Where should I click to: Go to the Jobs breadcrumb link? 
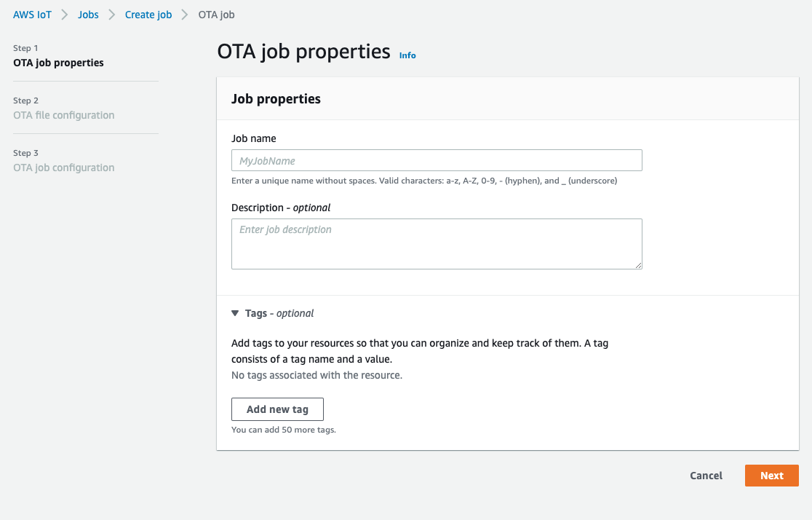coord(88,15)
